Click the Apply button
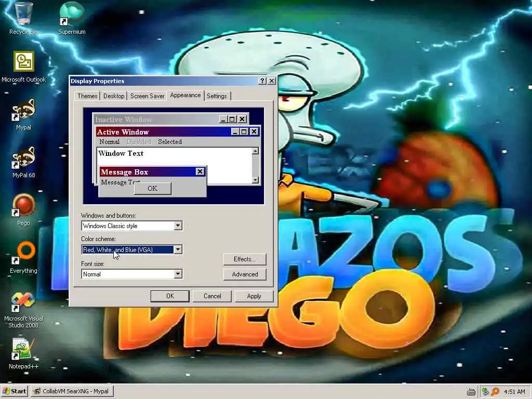532x399 pixels. point(254,296)
